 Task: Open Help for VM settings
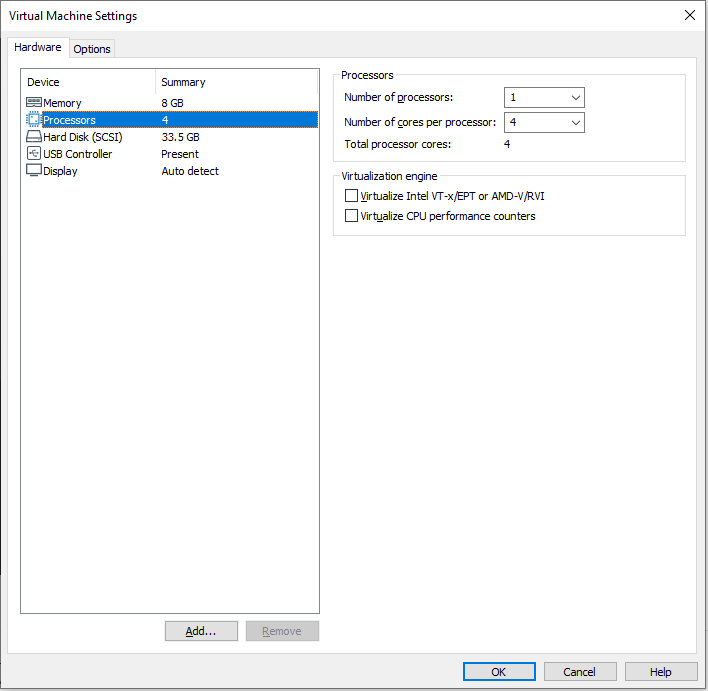point(661,672)
